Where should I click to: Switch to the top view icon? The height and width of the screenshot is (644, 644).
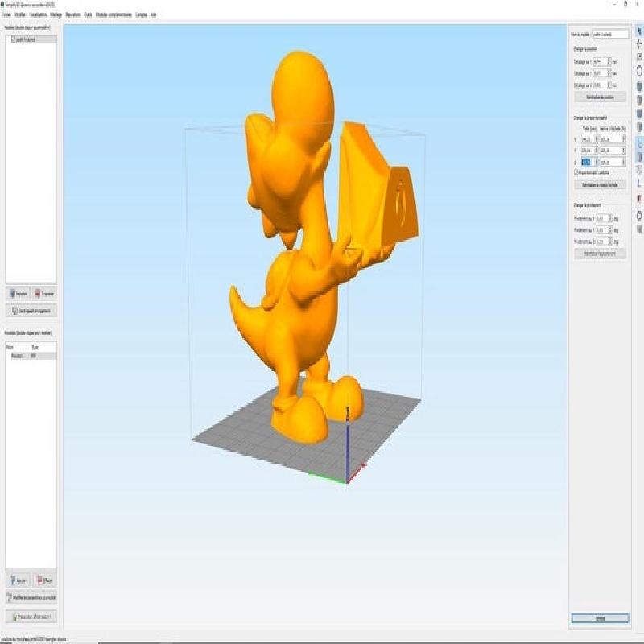point(638,100)
